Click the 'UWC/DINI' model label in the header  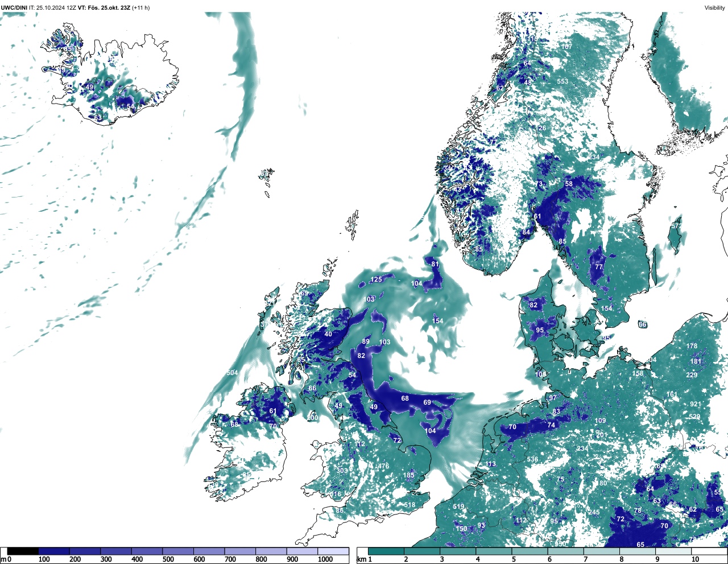13,7
